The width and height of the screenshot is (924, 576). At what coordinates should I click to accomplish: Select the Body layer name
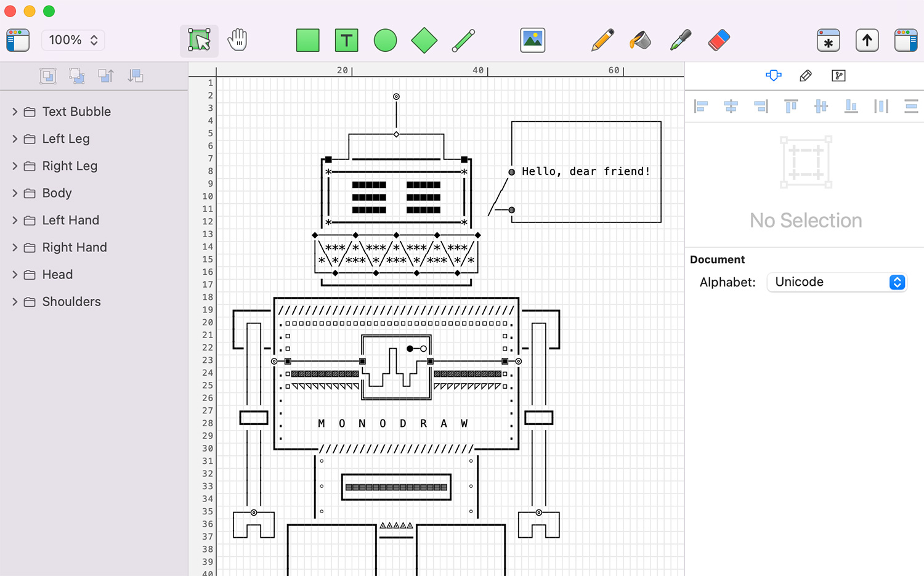[x=57, y=193]
